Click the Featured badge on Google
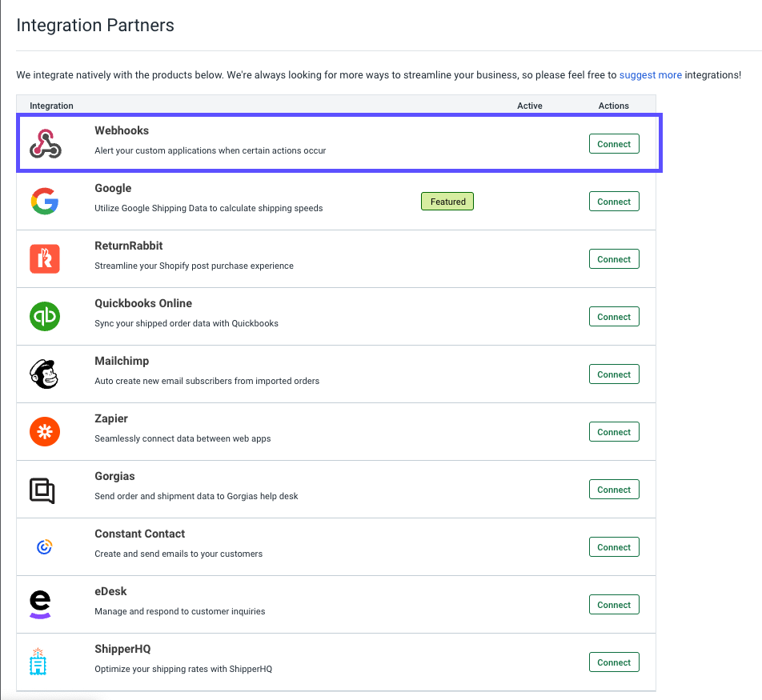 pyautogui.click(x=447, y=201)
